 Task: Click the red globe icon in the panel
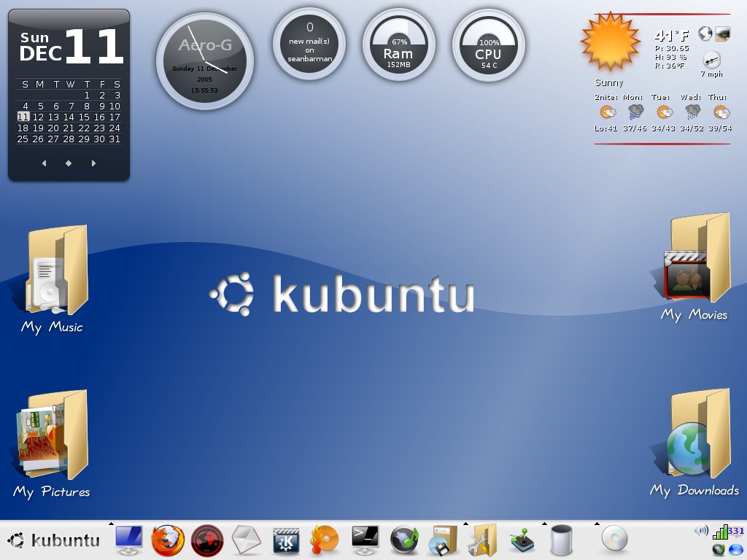(207, 541)
